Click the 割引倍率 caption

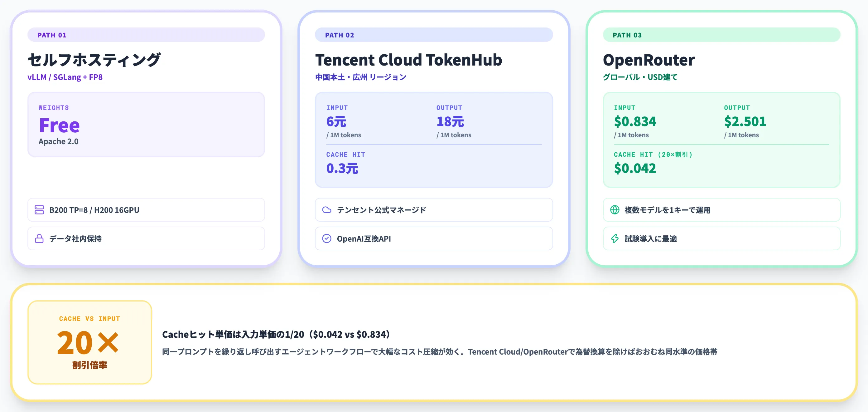[89, 365]
